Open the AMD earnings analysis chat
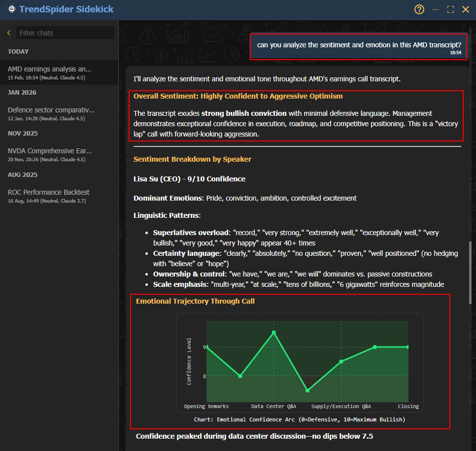Viewport: 476px width, 451px height. [x=49, y=72]
